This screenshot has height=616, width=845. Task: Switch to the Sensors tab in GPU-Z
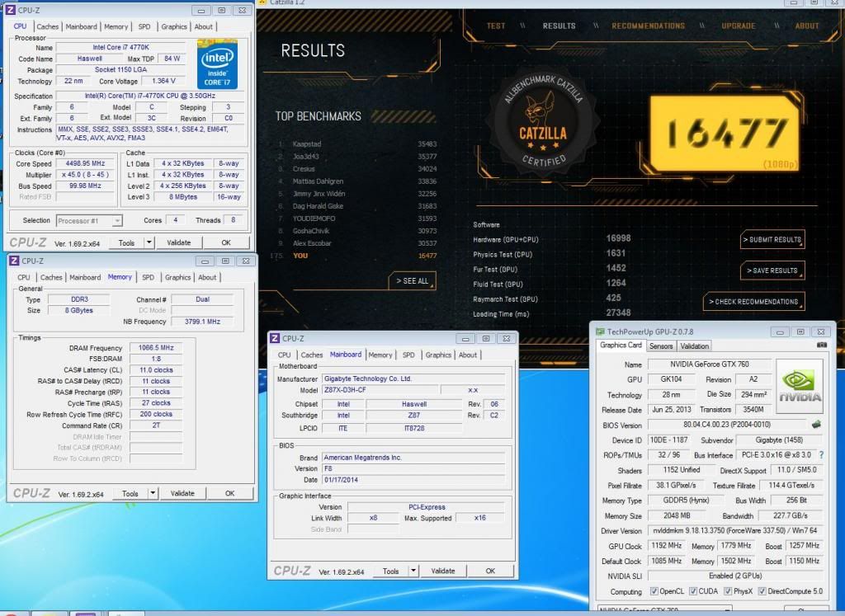661,346
